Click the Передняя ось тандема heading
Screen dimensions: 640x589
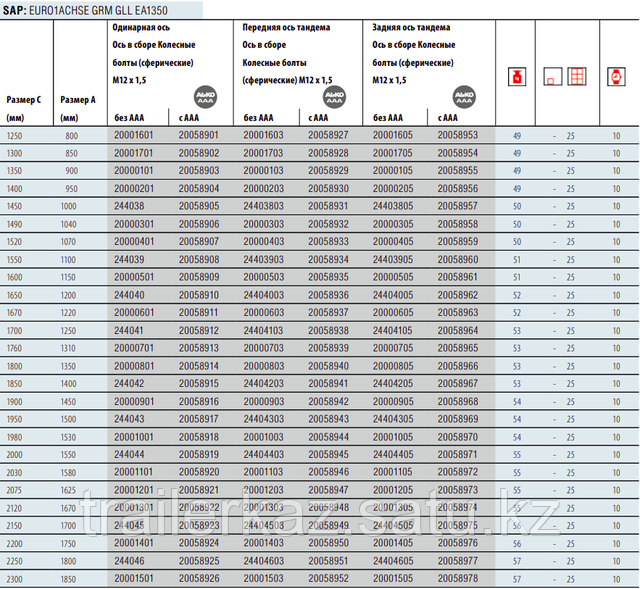click(x=286, y=27)
